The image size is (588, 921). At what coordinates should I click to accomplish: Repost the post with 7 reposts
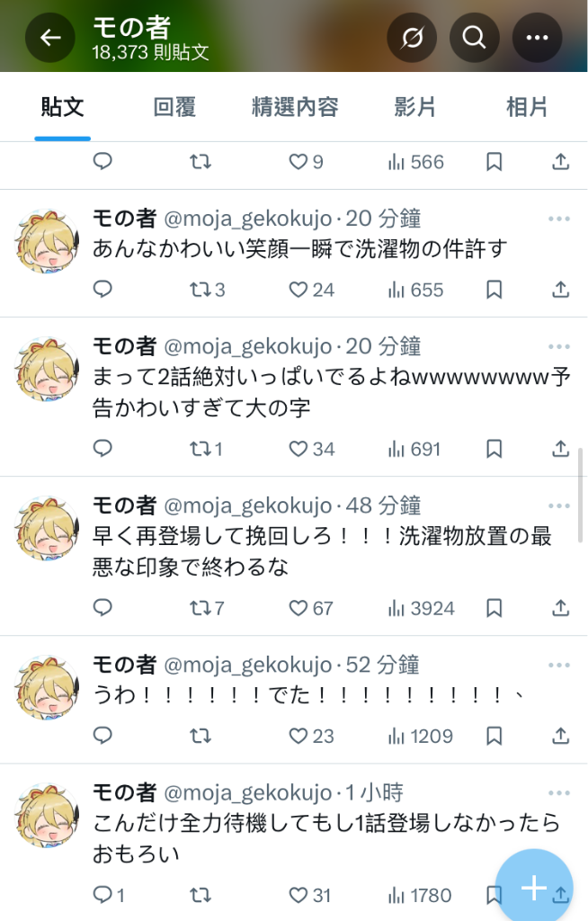(207, 608)
